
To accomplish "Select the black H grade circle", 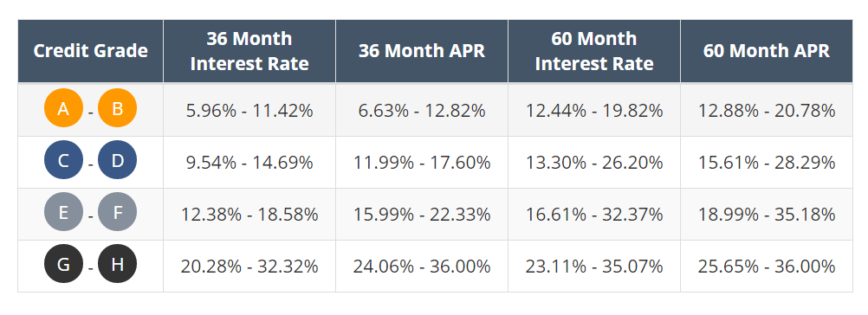I will pyautogui.click(x=117, y=264).
